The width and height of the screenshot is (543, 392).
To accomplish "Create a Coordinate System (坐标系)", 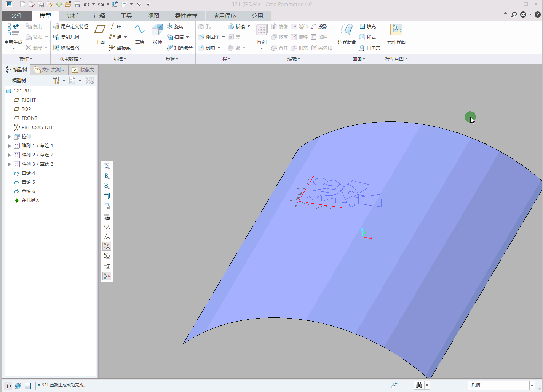I will 120,48.
